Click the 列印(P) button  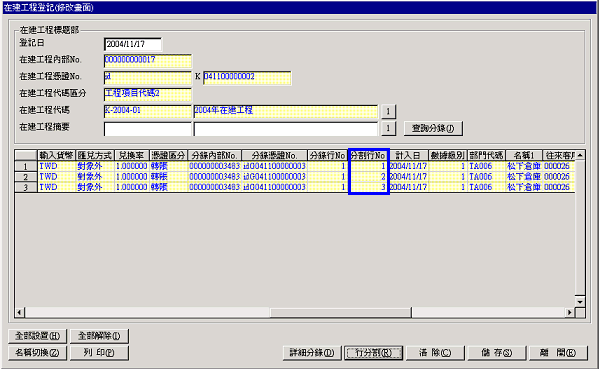point(99,353)
